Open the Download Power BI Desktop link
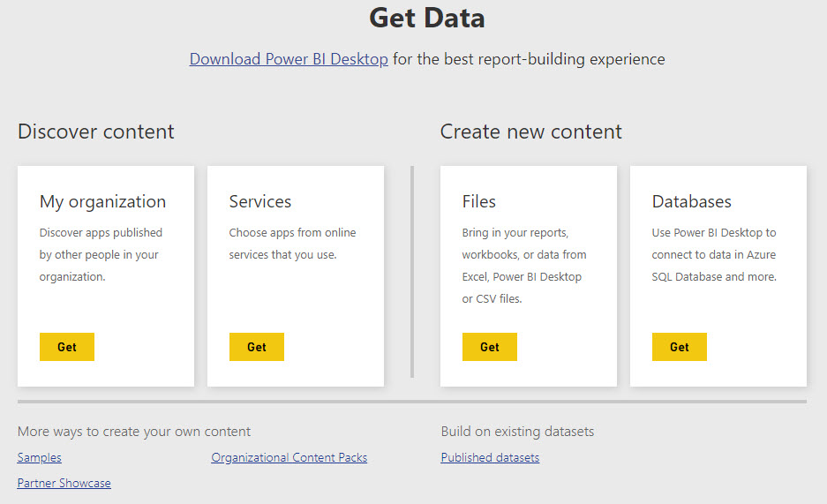This screenshot has height=504, width=827. (x=289, y=59)
